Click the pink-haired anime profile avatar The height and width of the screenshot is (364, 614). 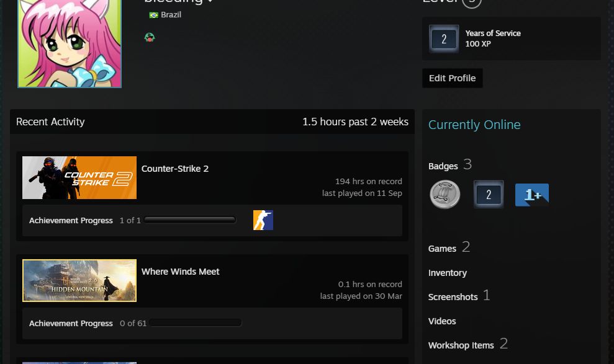pyautogui.click(x=70, y=43)
